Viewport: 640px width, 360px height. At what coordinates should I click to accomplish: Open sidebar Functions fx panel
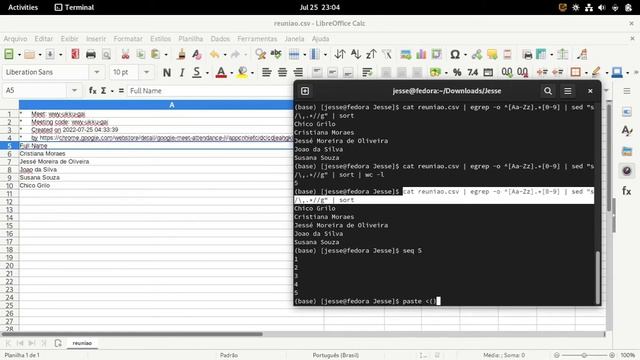627,190
